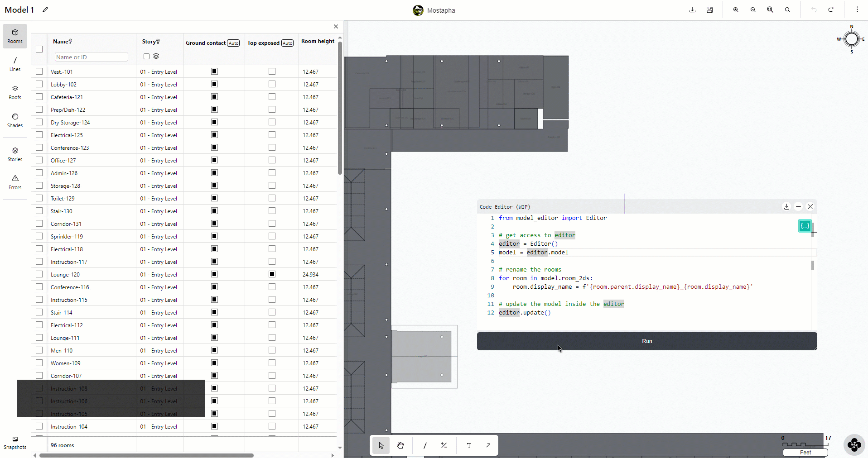This screenshot has width=868, height=458.
Task: Run the code in the editor
Action: tap(646, 341)
